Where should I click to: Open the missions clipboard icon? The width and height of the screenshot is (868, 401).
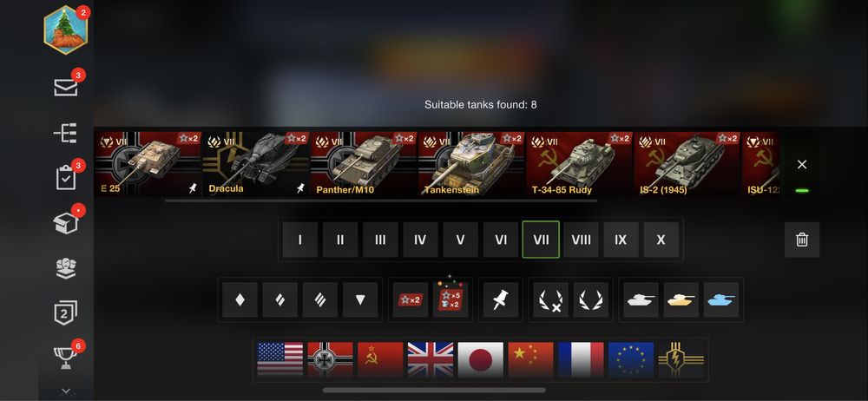tap(66, 178)
